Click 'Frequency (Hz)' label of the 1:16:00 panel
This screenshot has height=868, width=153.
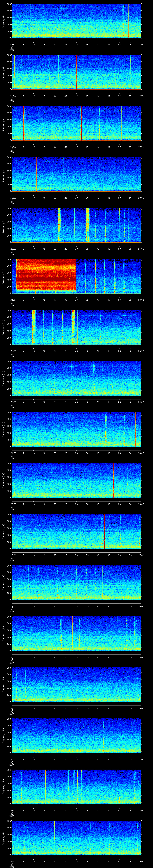(4, 21)
